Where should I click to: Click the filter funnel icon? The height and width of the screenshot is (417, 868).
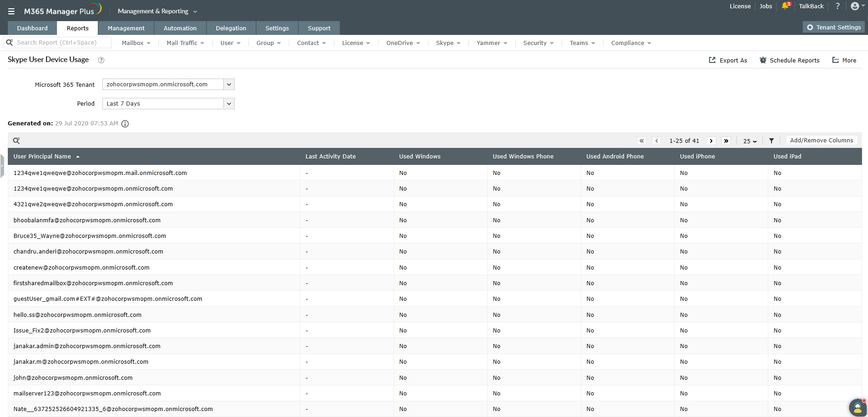pyautogui.click(x=772, y=141)
